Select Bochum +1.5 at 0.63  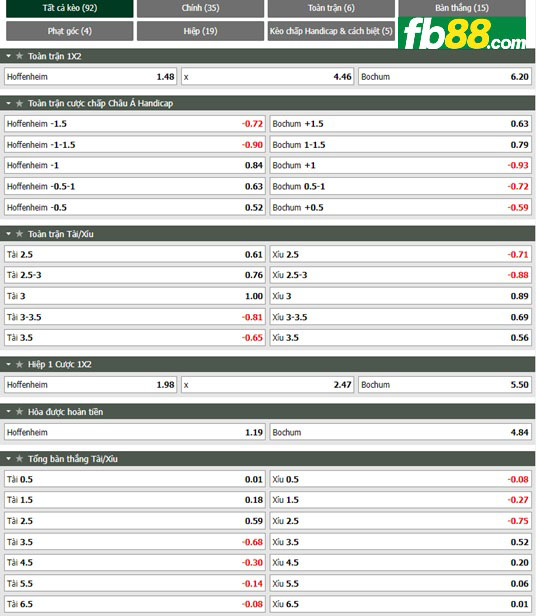click(400, 124)
